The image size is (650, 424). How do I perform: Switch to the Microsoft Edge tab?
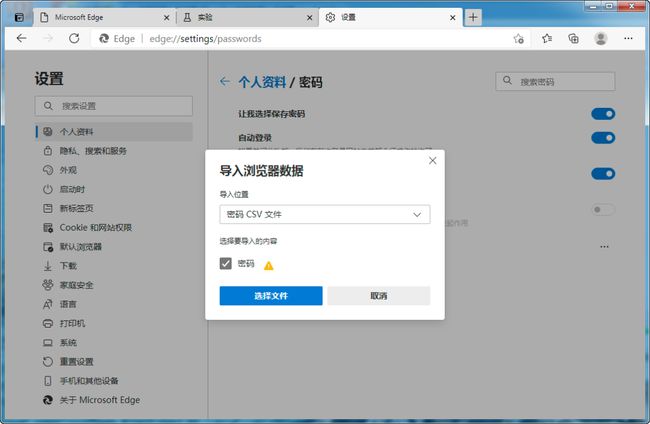click(x=104, y=17)
